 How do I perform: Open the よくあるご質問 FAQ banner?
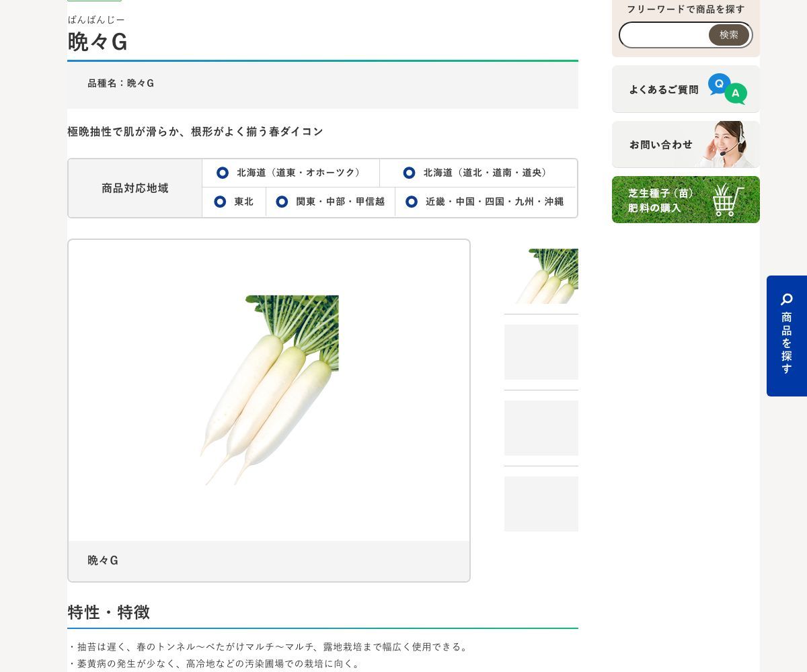pos(686,89)
